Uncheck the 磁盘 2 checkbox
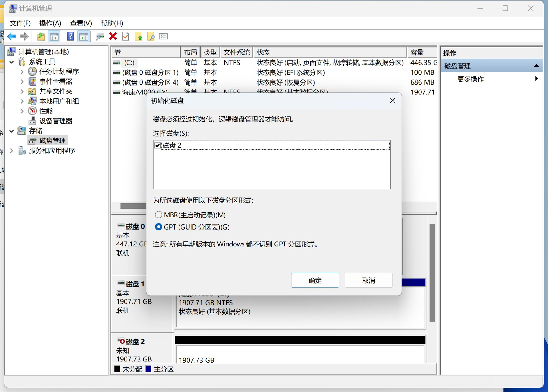This screenshot has width=548, height=392. tap(158, 145)
